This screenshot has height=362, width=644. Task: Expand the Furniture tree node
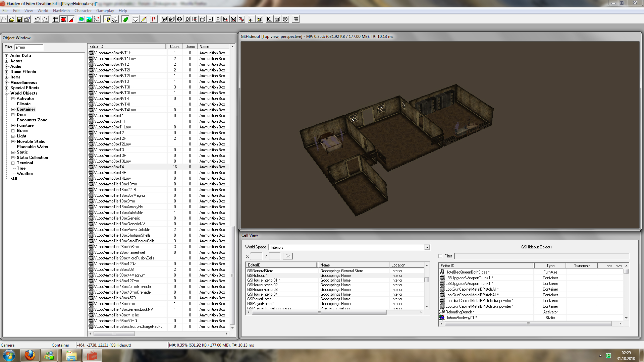pyautogui.click(x=13, y=125)
